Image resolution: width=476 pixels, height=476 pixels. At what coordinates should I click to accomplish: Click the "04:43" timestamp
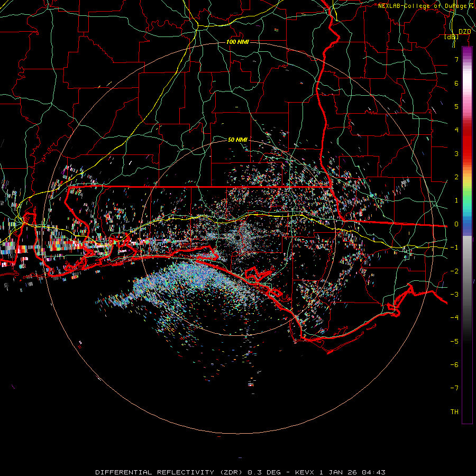[373, 472]
